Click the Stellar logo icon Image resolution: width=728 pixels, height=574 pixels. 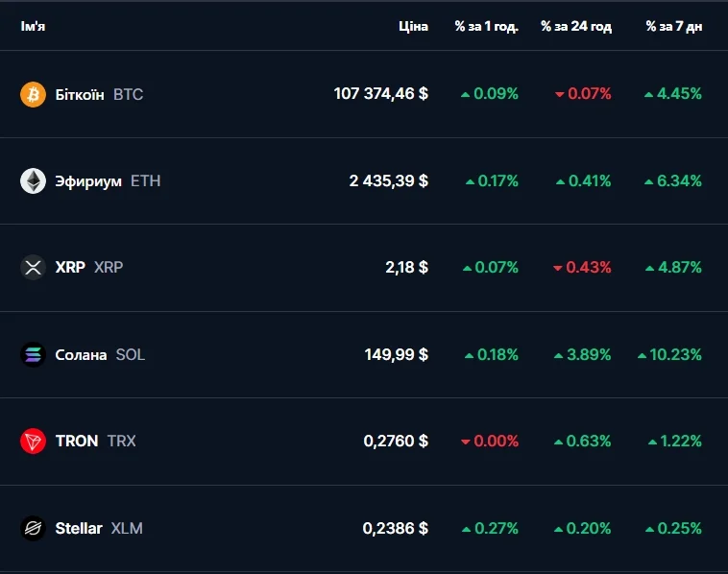tap(33, 528)
